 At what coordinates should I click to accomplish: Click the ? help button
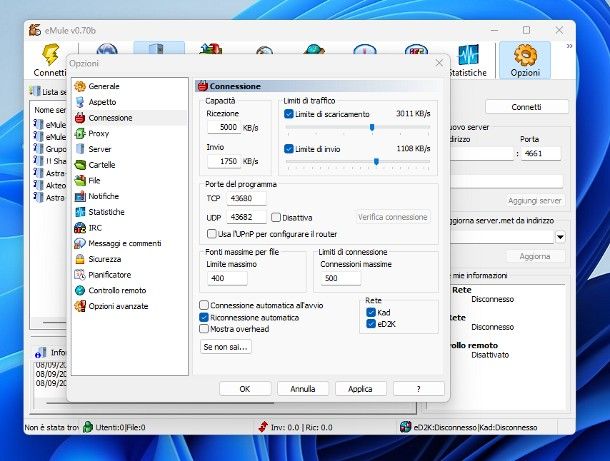click(419, 389)
